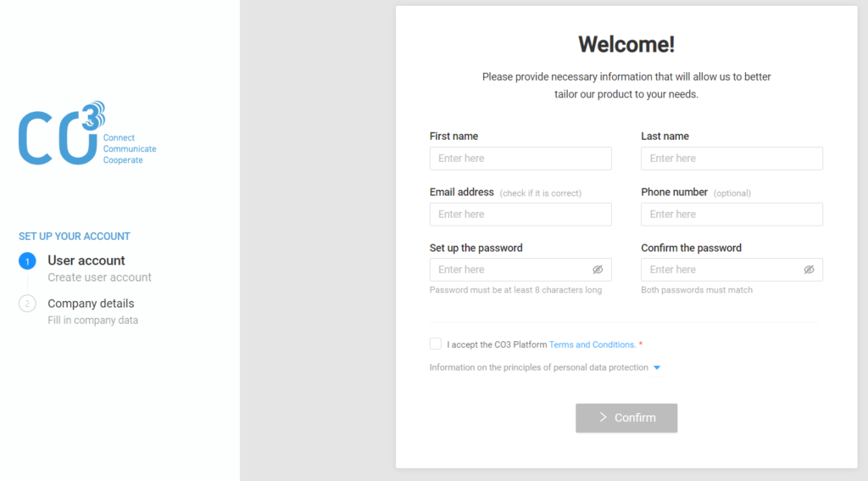The width and height of the screenshot is (868, 481).
Task: Focus the Phone number input field
Action: point(732,215)
